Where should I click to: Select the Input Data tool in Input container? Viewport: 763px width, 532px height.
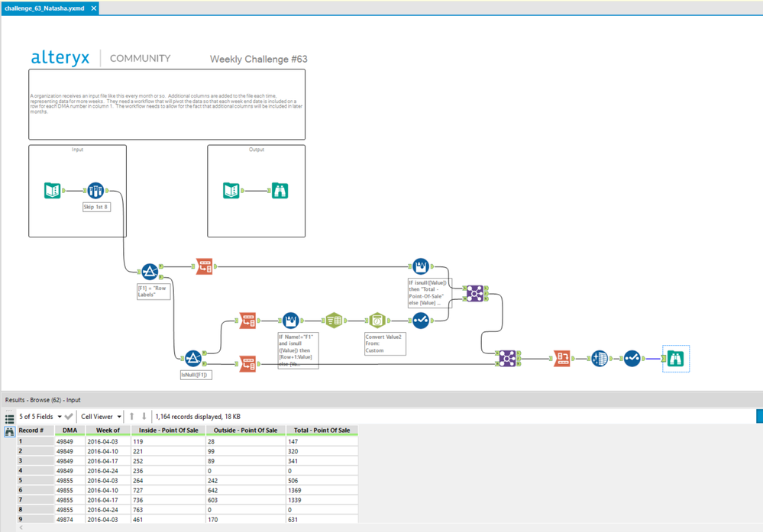click(x=52, y=190)
